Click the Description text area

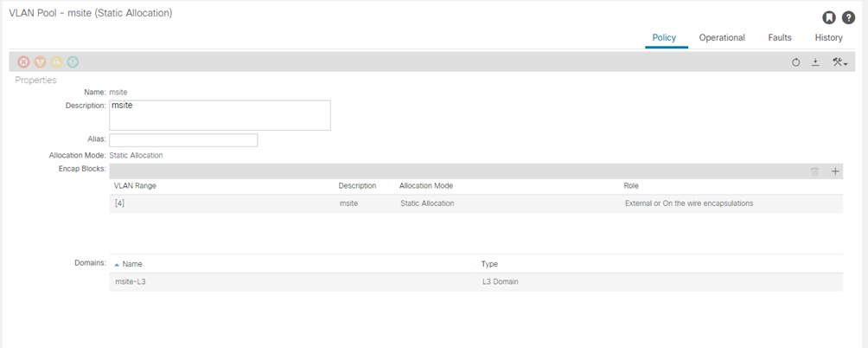[x=220, y=115]
